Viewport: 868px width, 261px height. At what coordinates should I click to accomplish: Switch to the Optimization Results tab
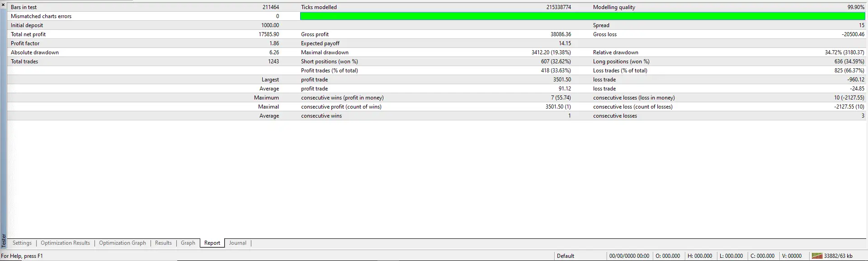[x=66, y=243]
